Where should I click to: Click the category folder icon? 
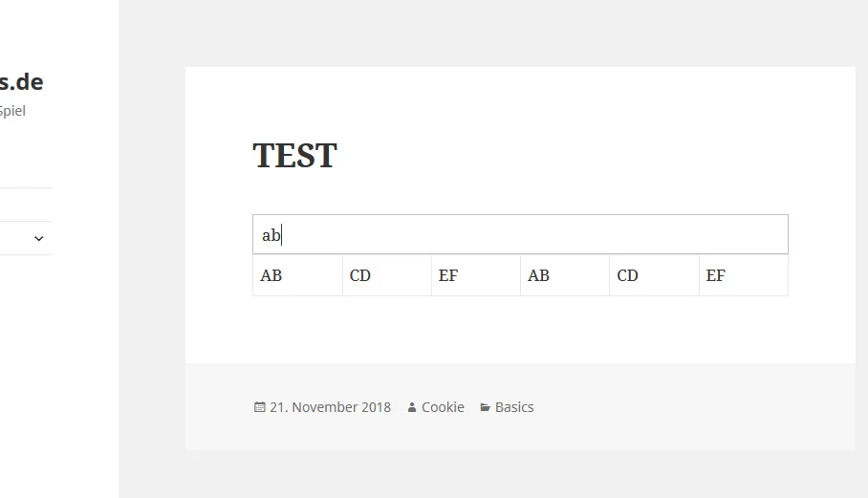coord(485,408)
